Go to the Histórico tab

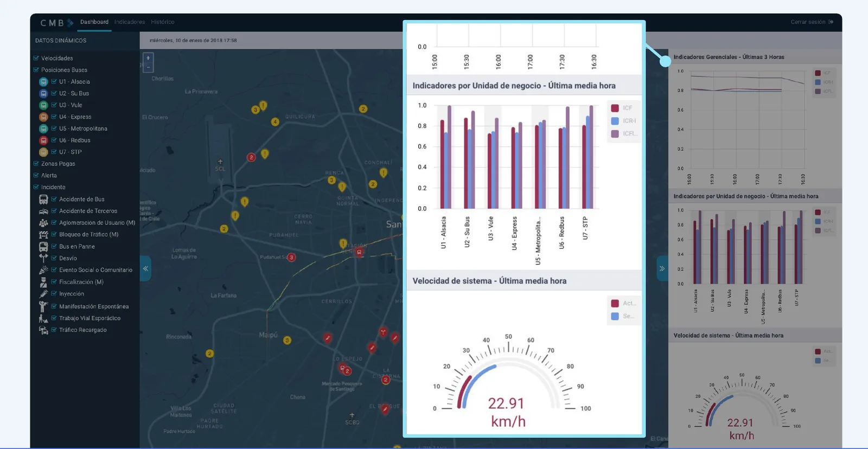coord(163,22)
